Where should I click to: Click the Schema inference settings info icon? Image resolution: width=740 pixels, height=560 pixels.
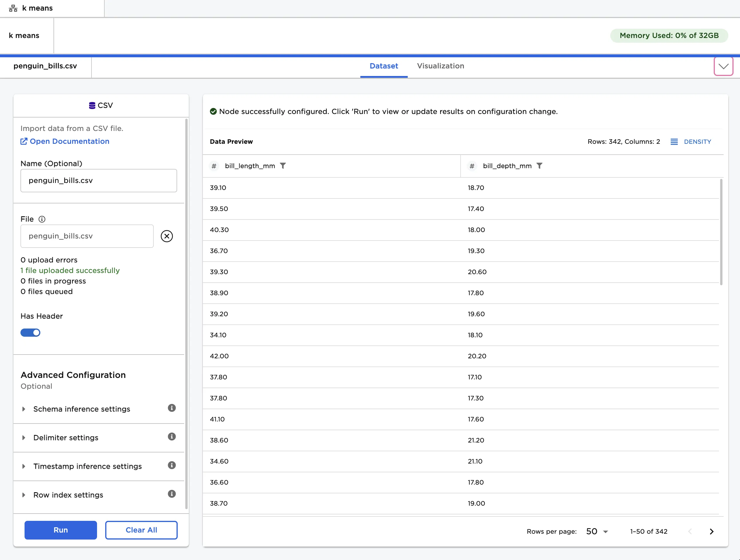(172, 408)
